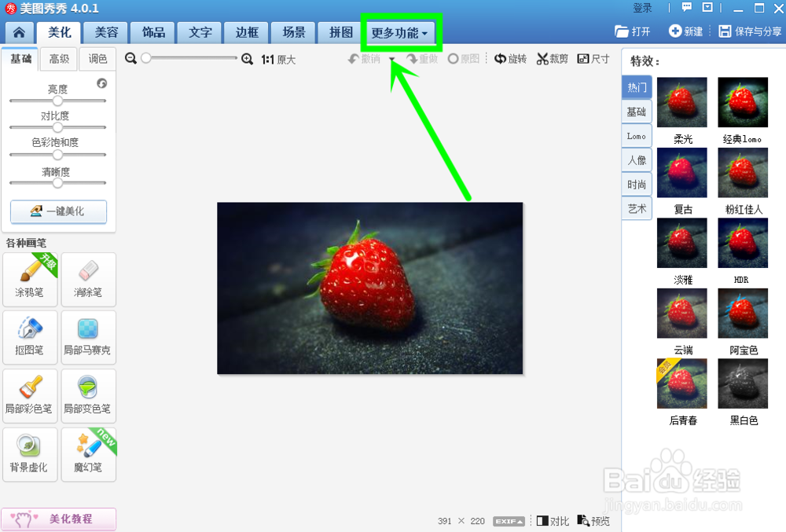This screenshot has width=786, height=532.
Task: Apply the 黑白色 black and white effect
Action: [743, 383]
